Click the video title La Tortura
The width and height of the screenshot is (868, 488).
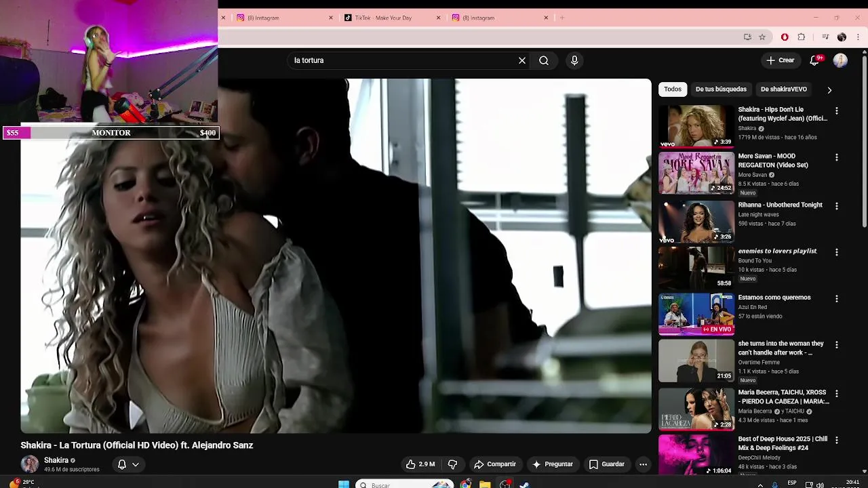click(136, 445)
